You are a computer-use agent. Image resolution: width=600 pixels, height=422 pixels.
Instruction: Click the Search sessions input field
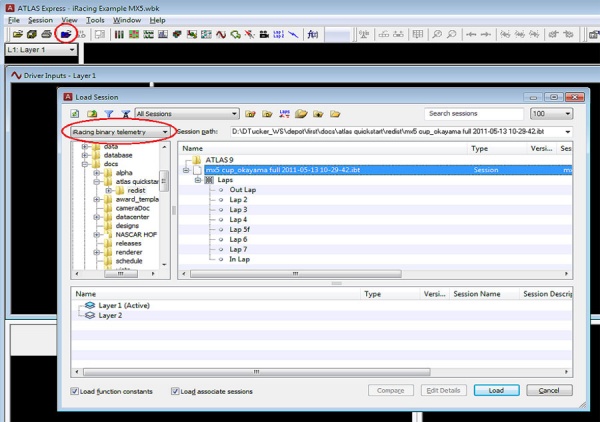click(466, 114)
